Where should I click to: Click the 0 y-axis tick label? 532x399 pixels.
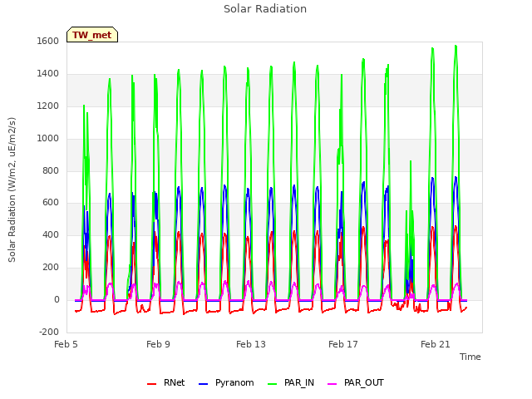(57, 300)
